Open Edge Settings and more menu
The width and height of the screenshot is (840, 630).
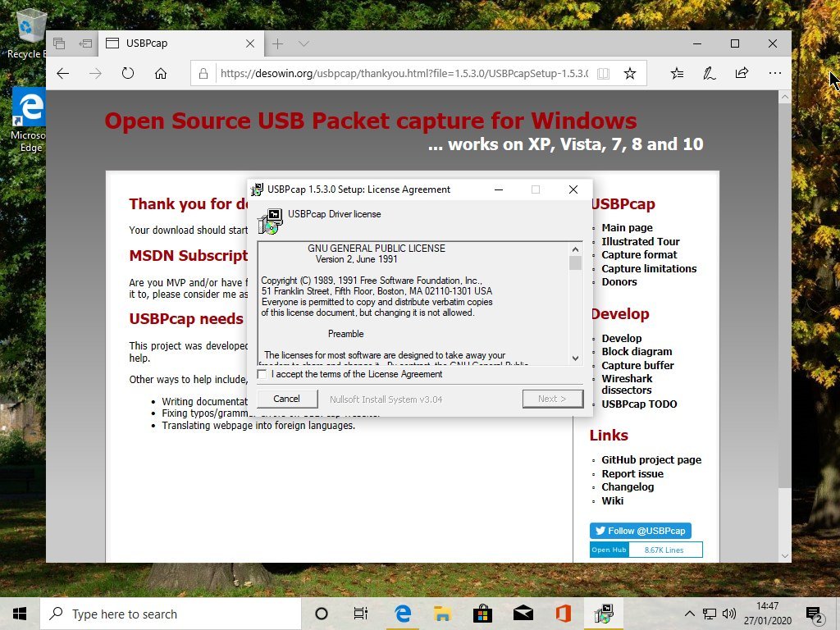point(774,73)
